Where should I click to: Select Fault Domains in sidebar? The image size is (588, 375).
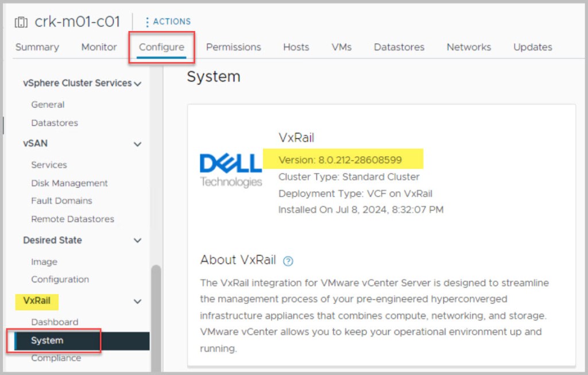(x=61, y=201)
